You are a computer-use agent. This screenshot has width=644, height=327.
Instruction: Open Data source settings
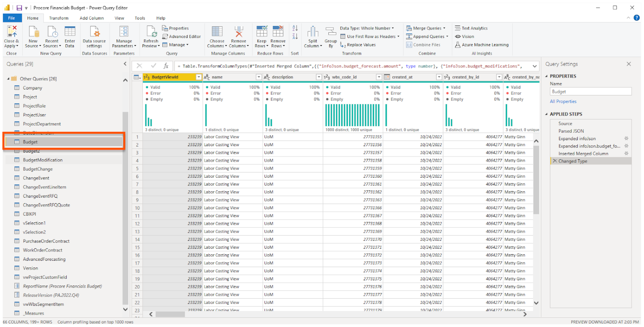pos(94,37)
